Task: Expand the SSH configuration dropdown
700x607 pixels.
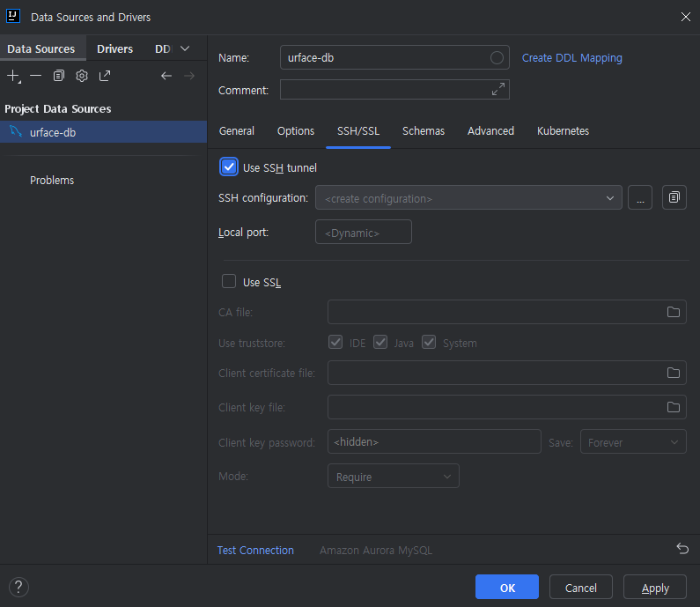Action: coord(609,198)
